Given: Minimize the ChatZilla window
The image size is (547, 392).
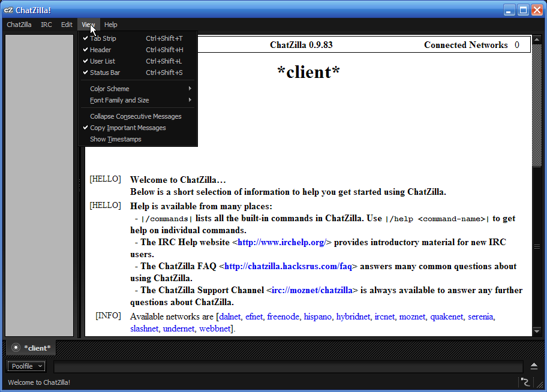Looking at the screenshot, I should coord(510,10).
